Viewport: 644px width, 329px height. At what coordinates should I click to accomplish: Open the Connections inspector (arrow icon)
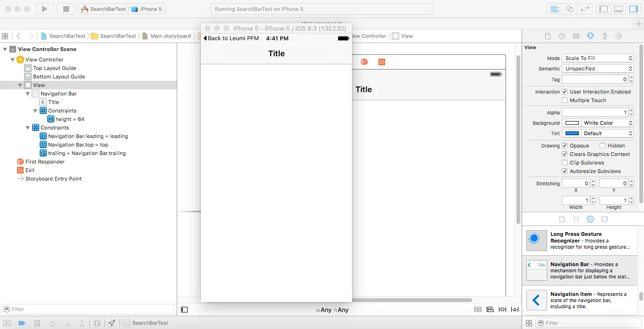[x=618, y=36]
